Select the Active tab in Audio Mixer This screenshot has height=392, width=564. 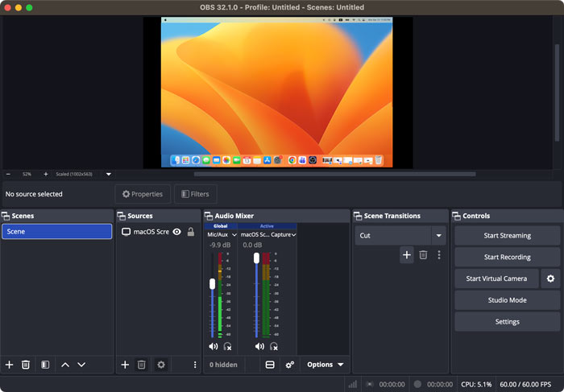(267, 226)
